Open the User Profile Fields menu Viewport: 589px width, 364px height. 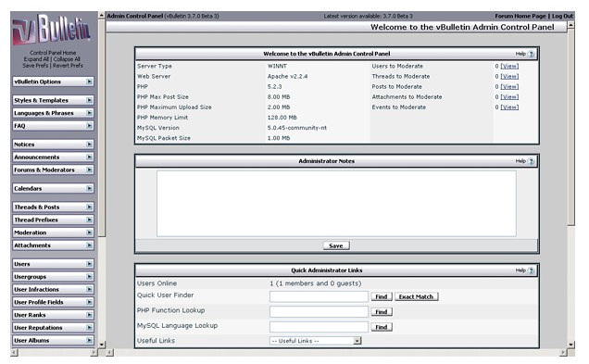[x=53, y=302]
